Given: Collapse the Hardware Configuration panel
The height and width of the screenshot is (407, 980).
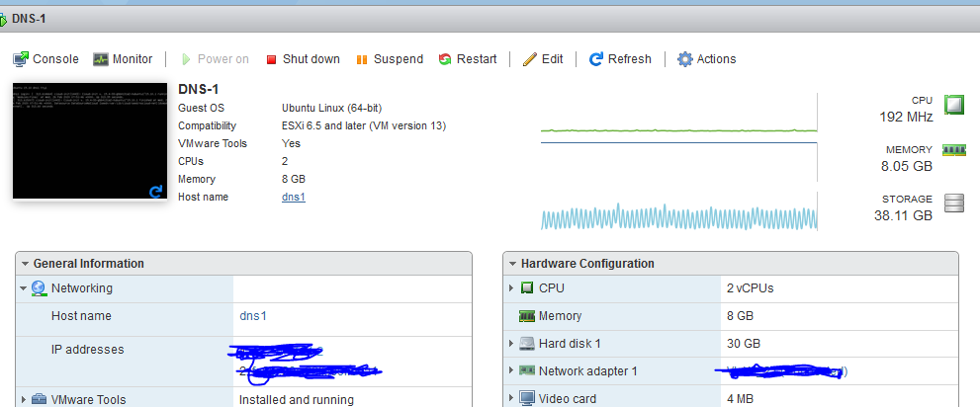Looking at the screenshot, I should click(x=513, y=264).
